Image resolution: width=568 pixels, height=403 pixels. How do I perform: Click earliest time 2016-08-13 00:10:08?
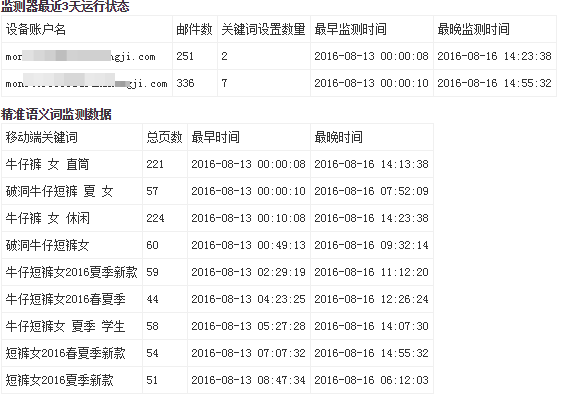pos(248,218)
